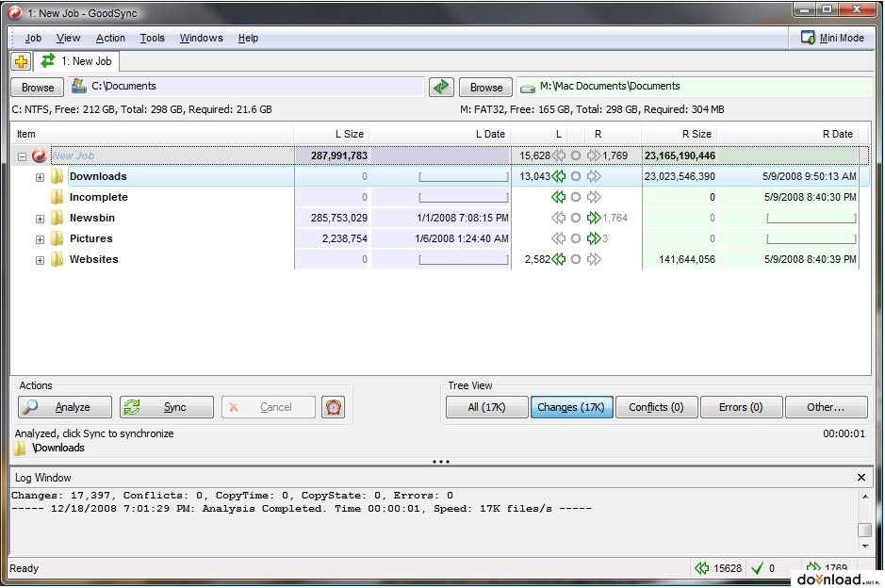This screenshot has height=588, width=885.
Task: Click the left Browse button
Action: tap(38, 88)
